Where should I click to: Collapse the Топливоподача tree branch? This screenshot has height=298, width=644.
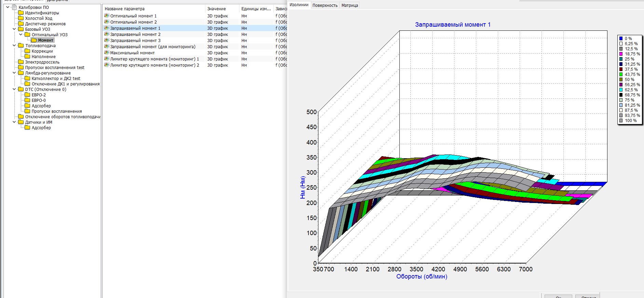pos(14,45)
